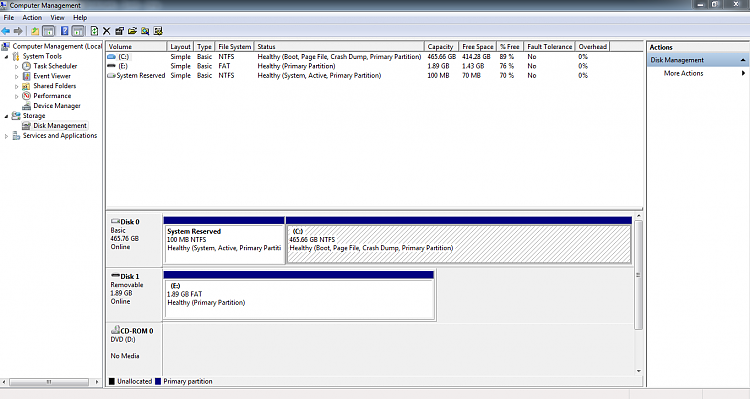Click Disk 1 Removable label
This screenshot has height=399, width=750.
(134, 294)
